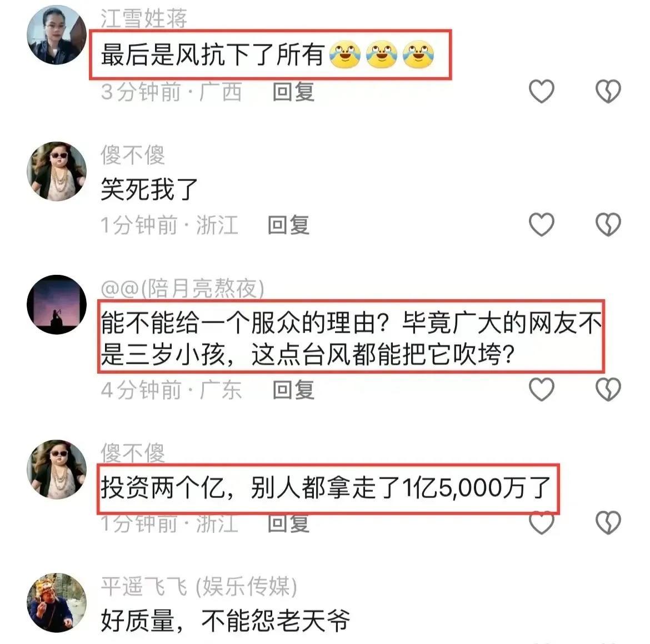Like the comment by 江雪姓蒋
The height and width of the screenshot is (644, 650).
pyautogui.click(x=542, y=91)
